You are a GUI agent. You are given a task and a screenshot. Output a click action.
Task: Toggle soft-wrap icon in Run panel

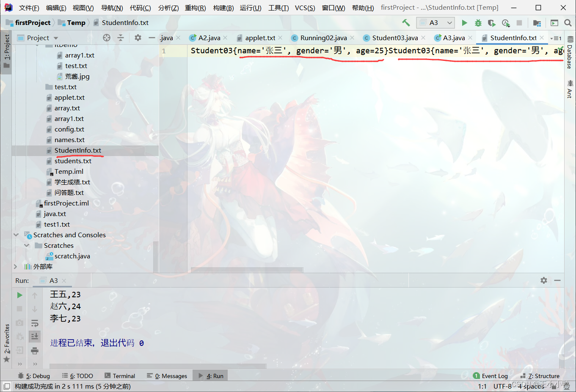pos(35,323)
